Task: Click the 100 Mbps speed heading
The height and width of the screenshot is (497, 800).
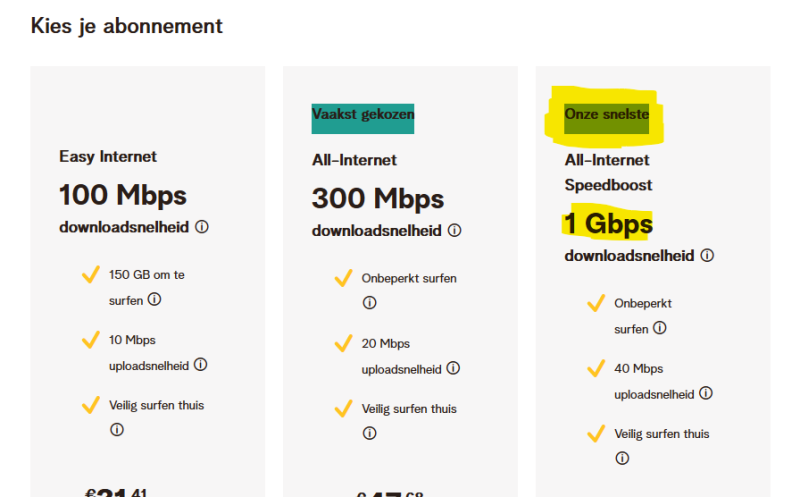Action: (123, 194)
